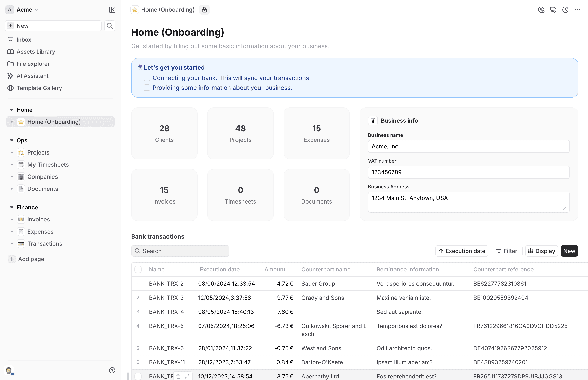Image resolution: width=588 pixels, height=380 pixels.
Task: Unlock the page via the lock icon
Action: point(204,10)
